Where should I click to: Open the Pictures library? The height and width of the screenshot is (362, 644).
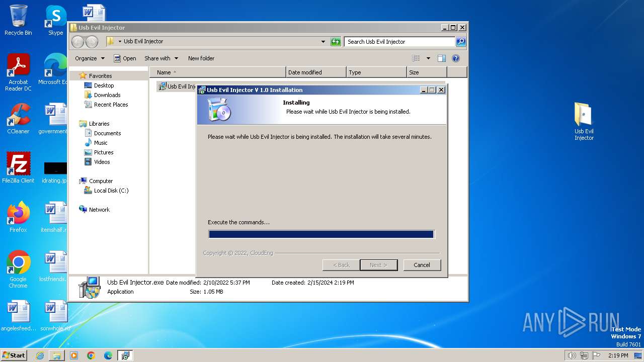point(104,152)
